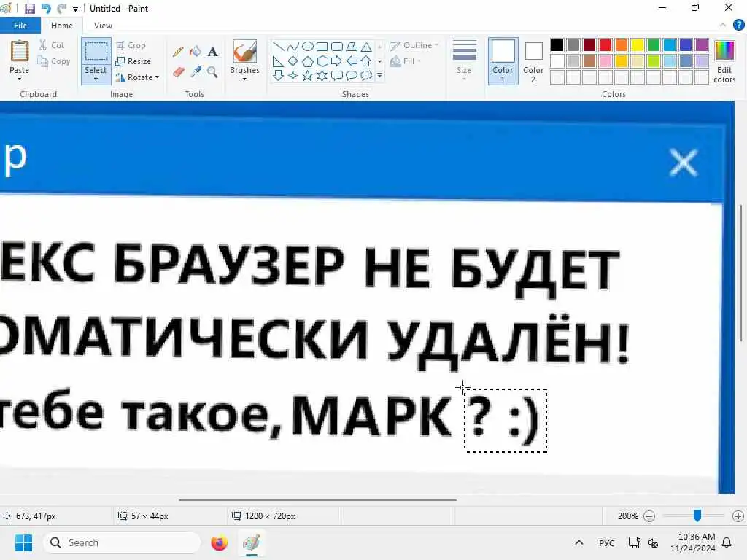Open the Edit colors dialog
Viewport: 747px width, 560px height.
point(724,61)
